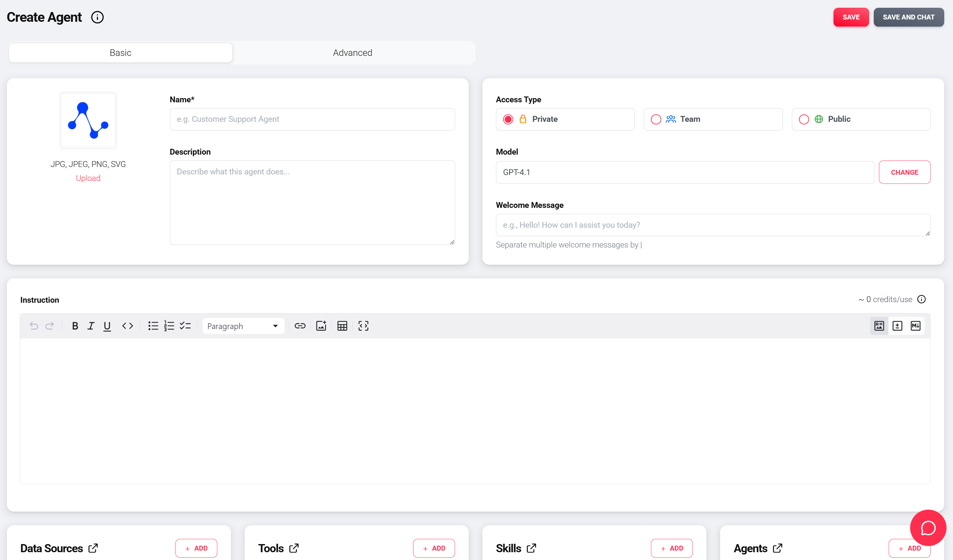Apply italic formatting in instruction toolbar
953x560 pixels.
(91, 326)
